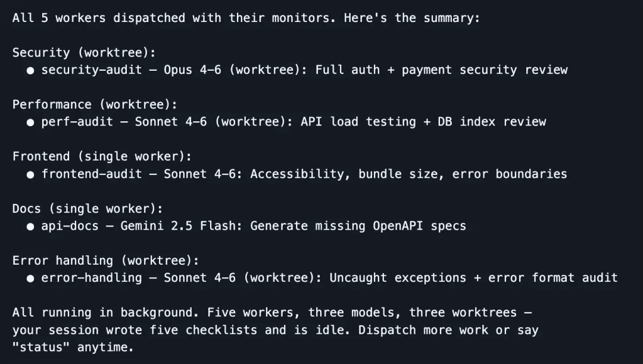Click the text Generate missing OpenAPI specs
The width and height of the screenshot is (643, 364).
point(358,226)
